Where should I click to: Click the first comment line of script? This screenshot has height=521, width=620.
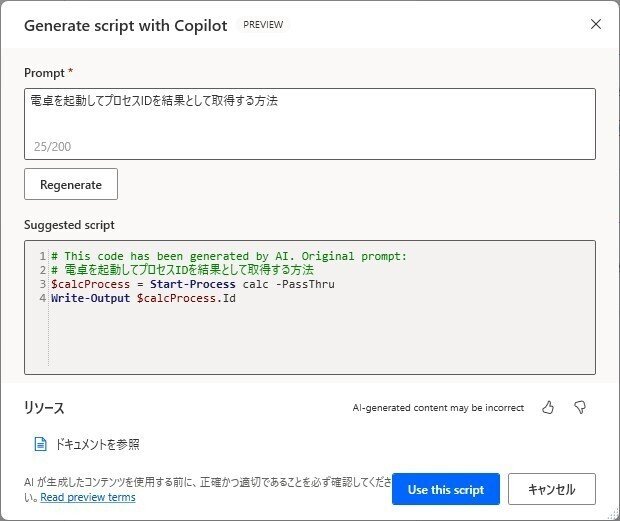[229, 256]
